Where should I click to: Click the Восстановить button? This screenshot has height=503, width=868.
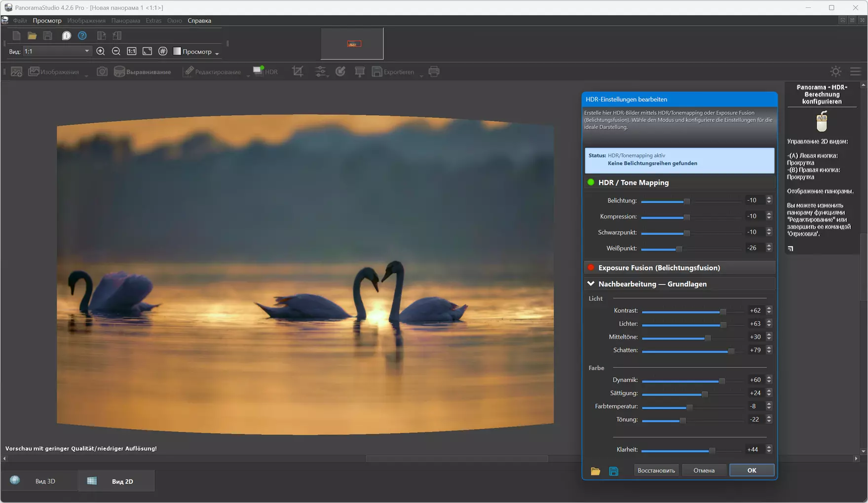coord(656,470)
